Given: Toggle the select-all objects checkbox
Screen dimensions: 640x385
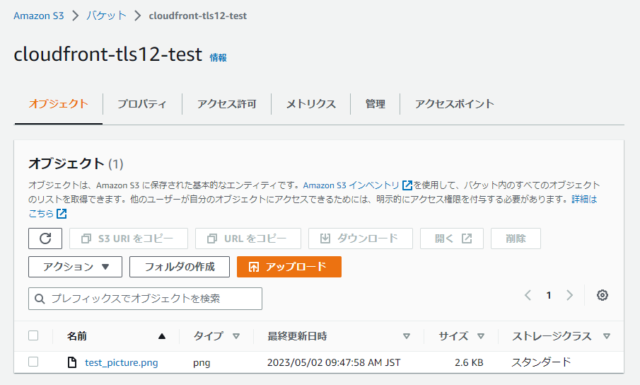Looking at the screenshot, I should 33,336.
